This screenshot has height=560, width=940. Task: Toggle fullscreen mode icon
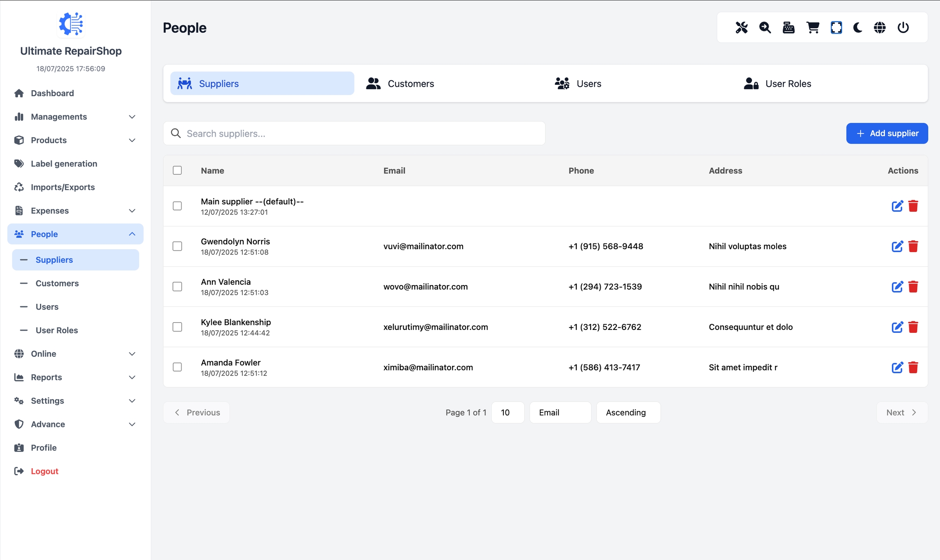tap(836, 28)
